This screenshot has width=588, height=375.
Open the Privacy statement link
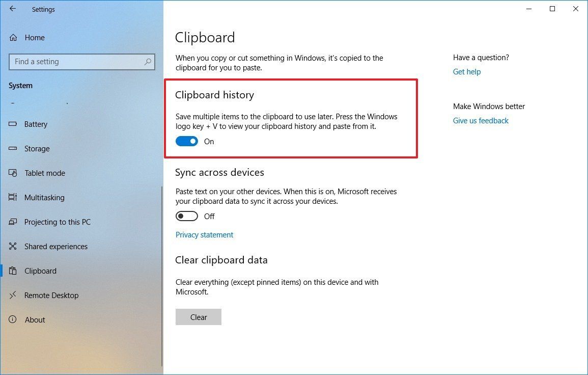(x=204, y=234)
